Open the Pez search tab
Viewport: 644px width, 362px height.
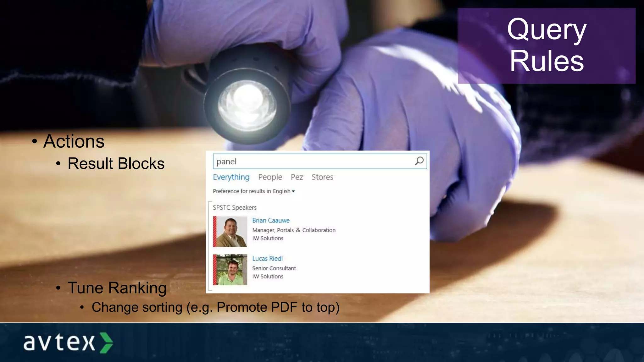pos(297,177)
